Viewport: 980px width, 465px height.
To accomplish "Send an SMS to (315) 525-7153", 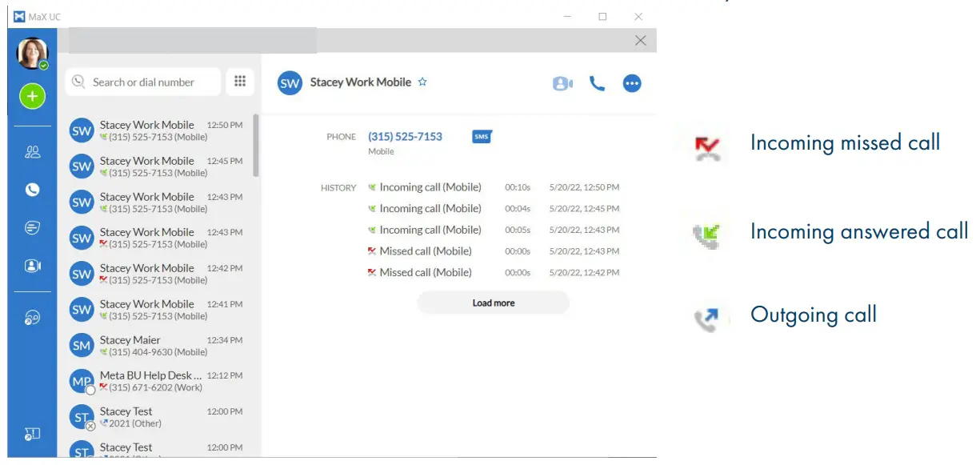I will click(481, 137).
